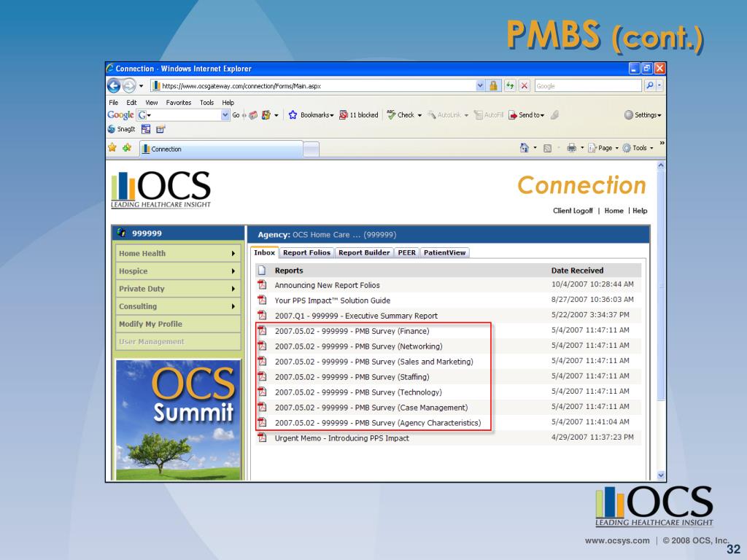This screenshot has height=560, width=747.
Task: Open the Tools dropdown in command bar
Action: pyautogui.click(x=638, y=148)
